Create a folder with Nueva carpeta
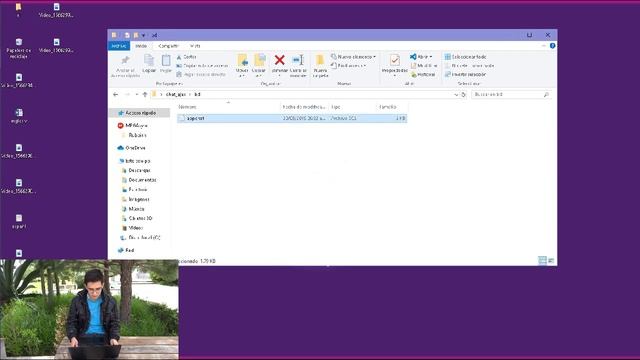This screenshot has width=640, height=360. click(320, 65)
